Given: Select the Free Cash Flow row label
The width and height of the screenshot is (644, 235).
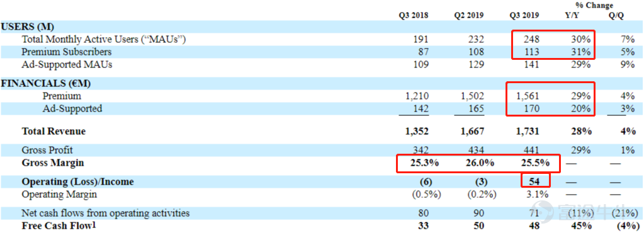Looking at the screenshot, I should (x=60, y=226).
